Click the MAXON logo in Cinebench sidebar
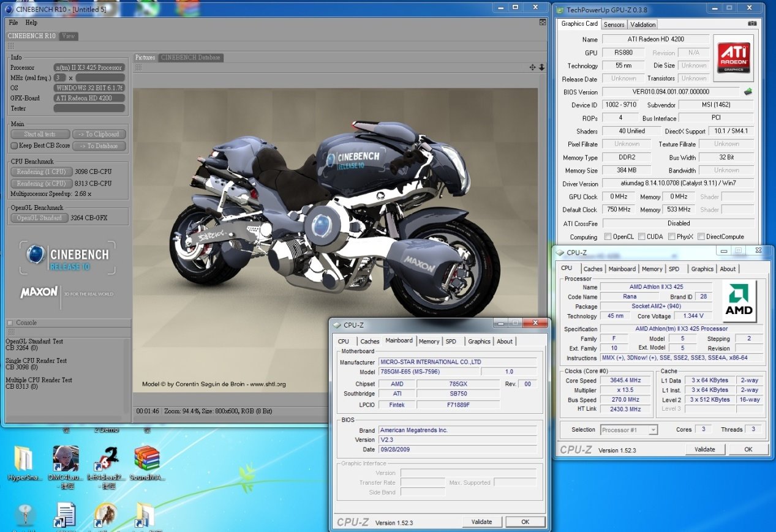 tap(39, 293)
